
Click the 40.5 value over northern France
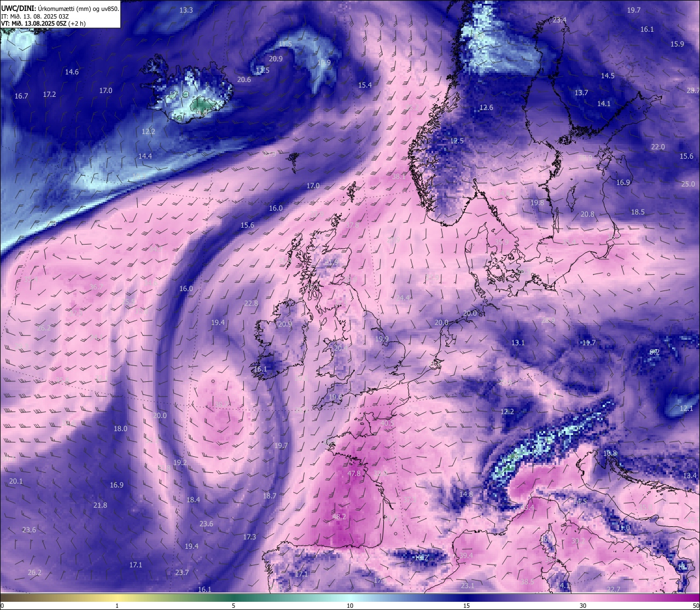click(x=387, y=423)
